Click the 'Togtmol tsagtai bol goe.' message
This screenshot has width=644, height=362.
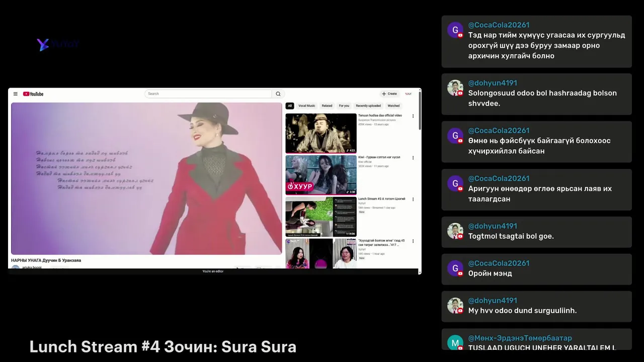[511, 236]
